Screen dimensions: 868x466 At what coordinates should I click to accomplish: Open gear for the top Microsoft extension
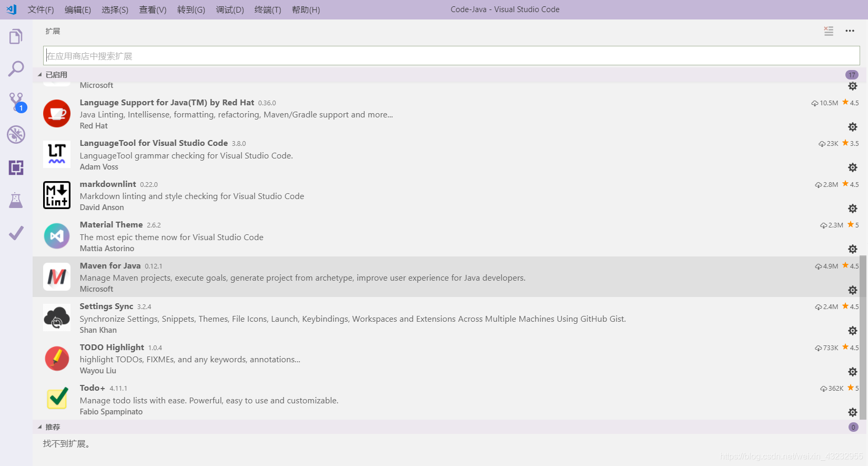point(853,86)
